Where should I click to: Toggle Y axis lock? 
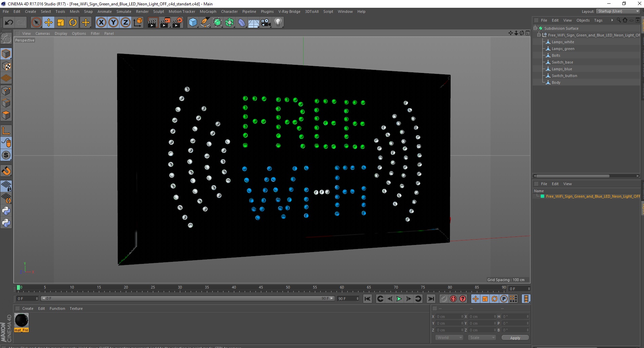coord(113,23)
